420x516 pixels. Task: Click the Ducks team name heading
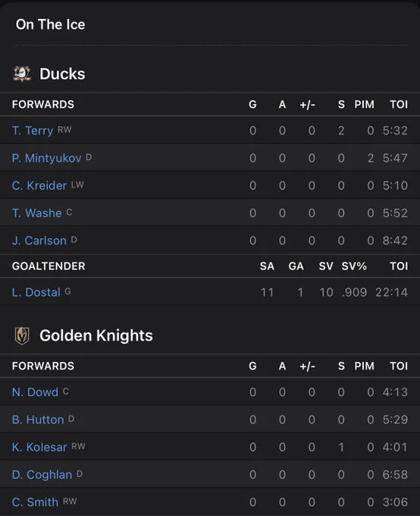click(62, 74)
